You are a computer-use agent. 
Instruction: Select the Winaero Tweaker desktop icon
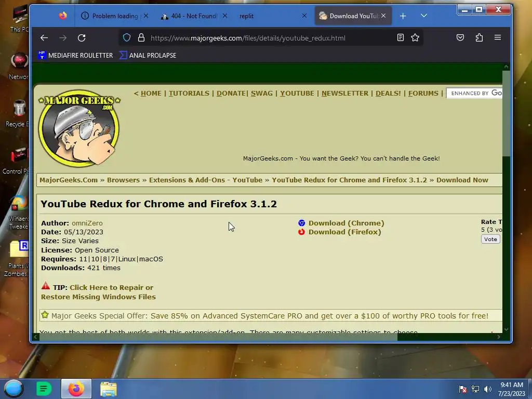(x=17, y=212)
